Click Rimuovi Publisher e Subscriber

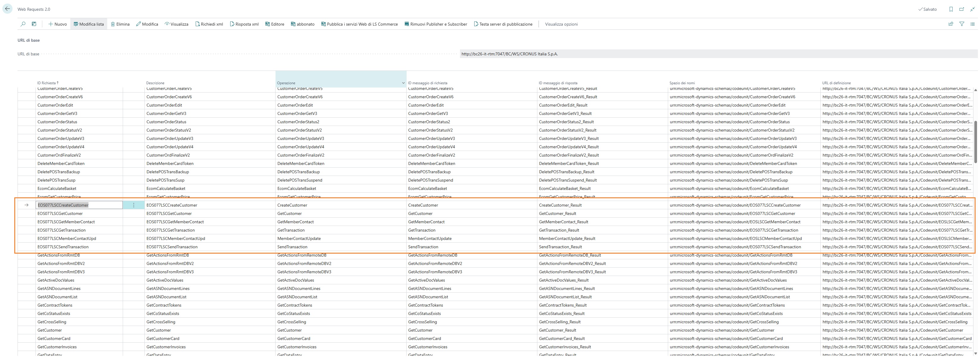click(435, 24)
